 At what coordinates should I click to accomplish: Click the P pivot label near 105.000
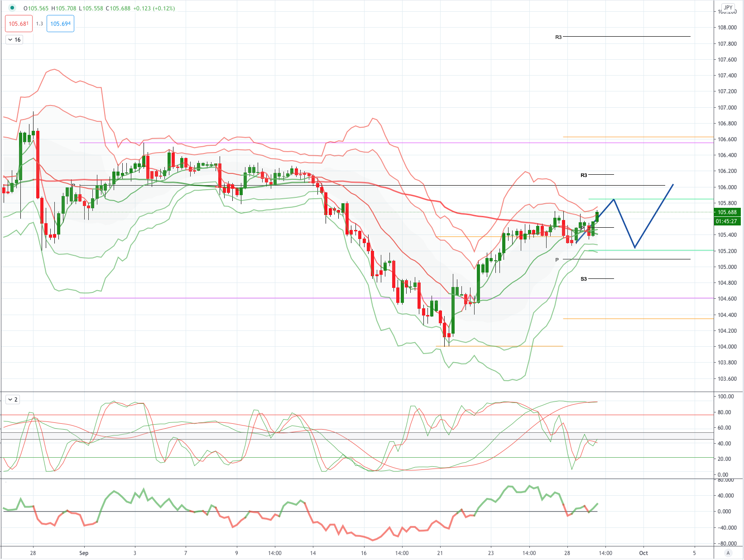pyautogui.click(x=557, y=260)
